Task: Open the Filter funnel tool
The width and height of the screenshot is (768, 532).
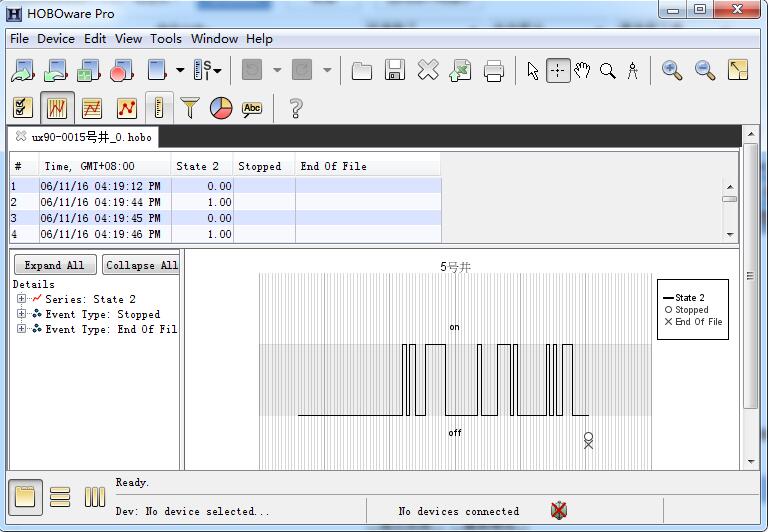Action: click(190, 107)
